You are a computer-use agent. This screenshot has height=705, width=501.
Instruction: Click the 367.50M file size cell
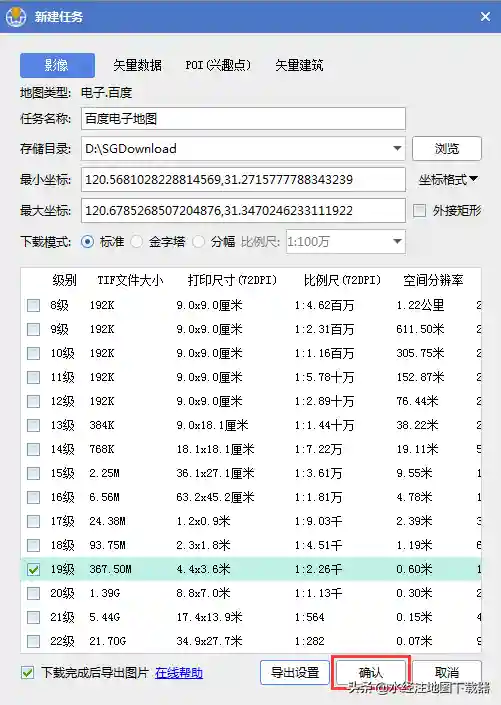coord(110,569)
